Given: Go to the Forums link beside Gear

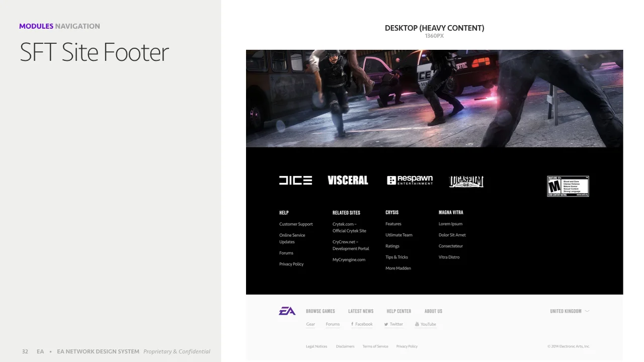Looking at the screenshot, I should pos(333,324).
